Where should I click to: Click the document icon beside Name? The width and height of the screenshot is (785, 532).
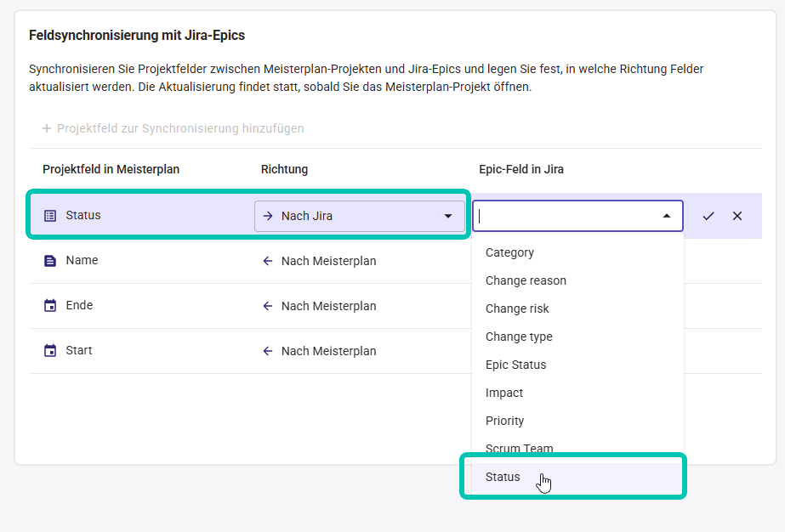pyautogui.click(x=50, y=261)
